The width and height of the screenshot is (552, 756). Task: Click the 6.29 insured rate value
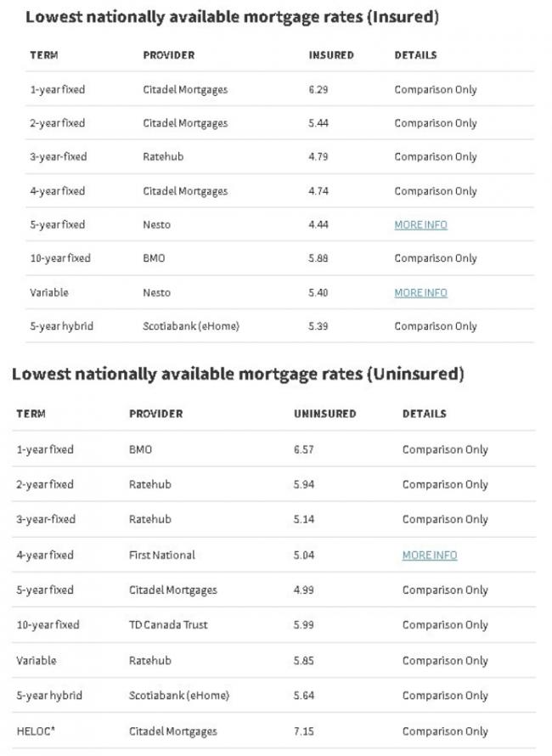pyautogui.click(x=318, y=89)
